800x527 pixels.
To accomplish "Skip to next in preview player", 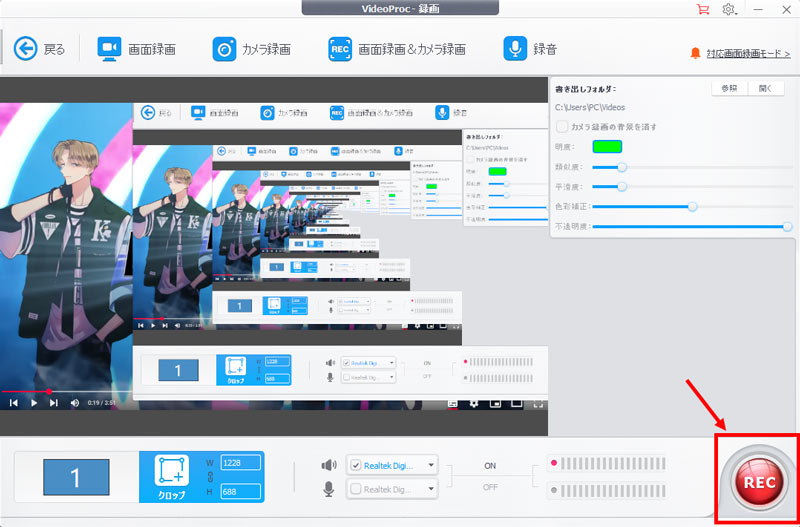I will 54,403.
